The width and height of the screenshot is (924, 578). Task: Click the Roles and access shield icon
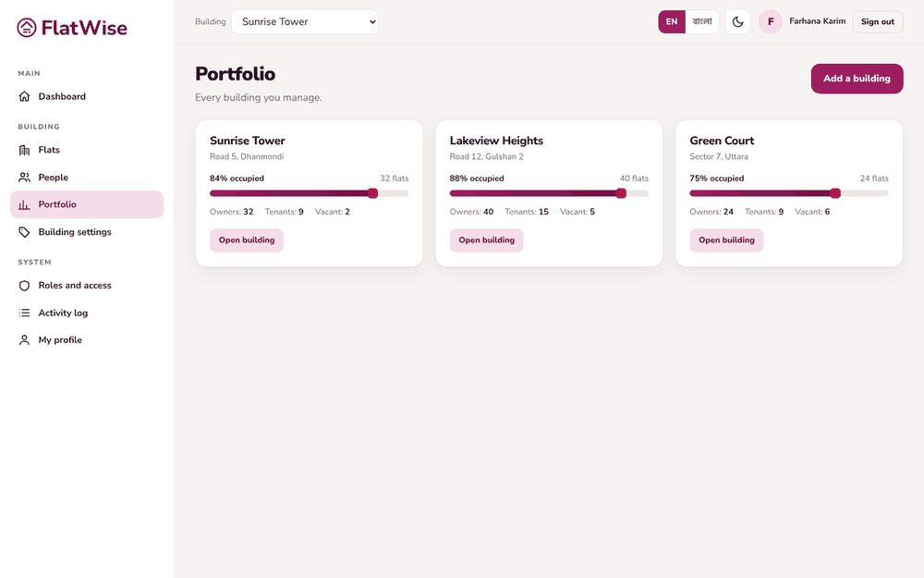tap(24, 286)
